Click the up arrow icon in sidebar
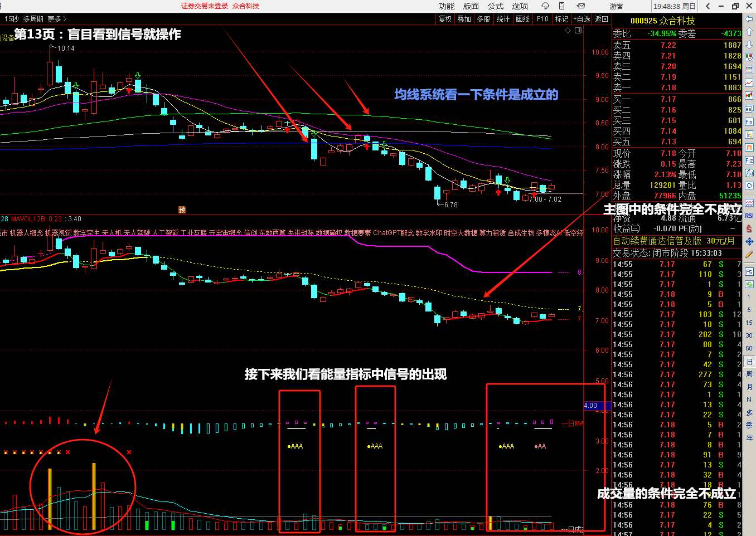This screenshot has height=536, width=756. pyautogui.click(x=749, y=32)
